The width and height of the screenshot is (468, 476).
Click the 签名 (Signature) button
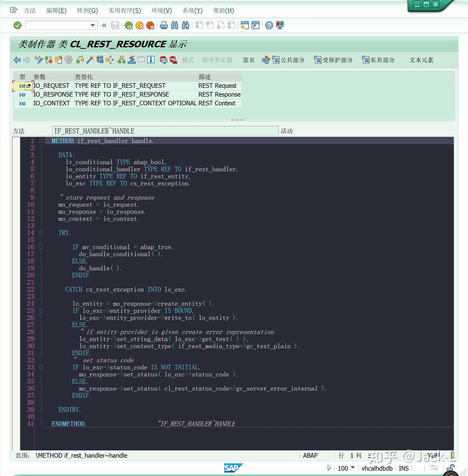(249, 60)
